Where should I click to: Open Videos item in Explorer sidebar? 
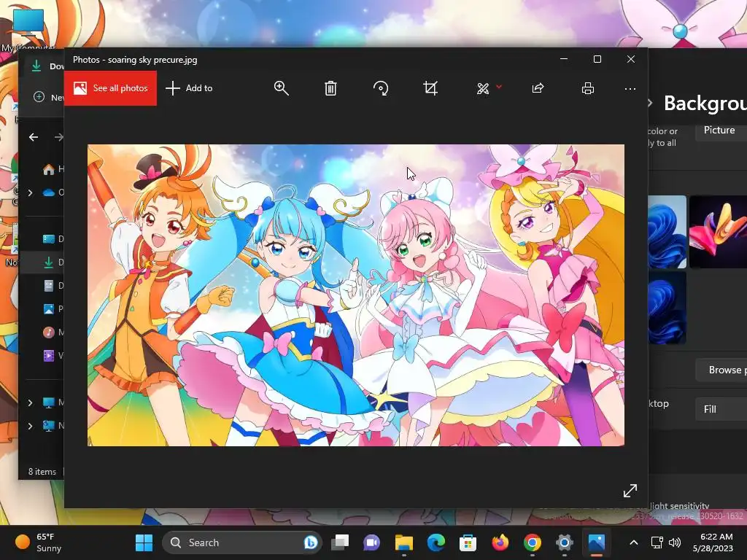coord(49,356)
